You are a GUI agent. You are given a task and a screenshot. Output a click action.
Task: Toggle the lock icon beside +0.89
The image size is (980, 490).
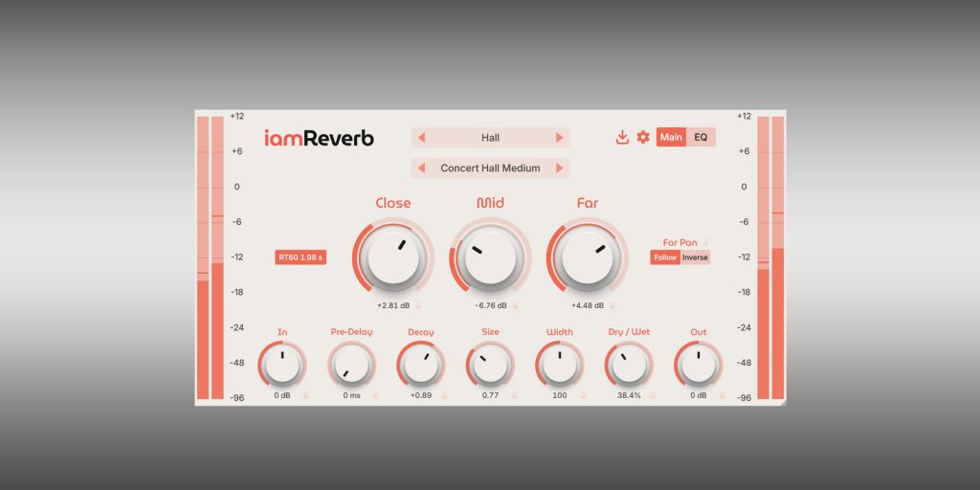(445, 395)
